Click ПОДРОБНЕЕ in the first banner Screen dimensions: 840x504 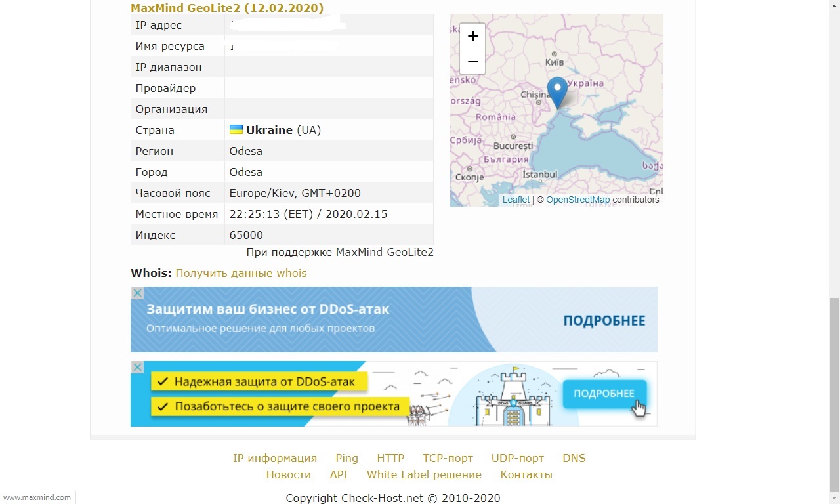604,321
